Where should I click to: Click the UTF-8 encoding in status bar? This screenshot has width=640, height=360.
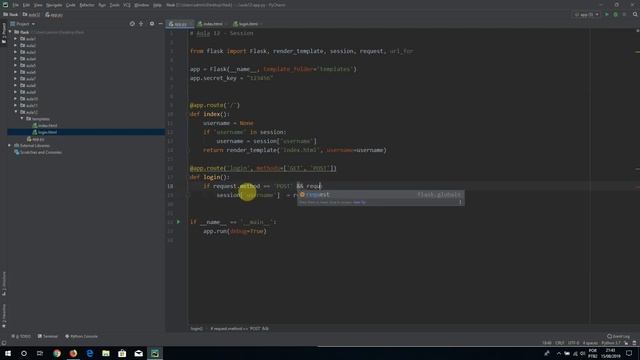[x=573, y=343]
